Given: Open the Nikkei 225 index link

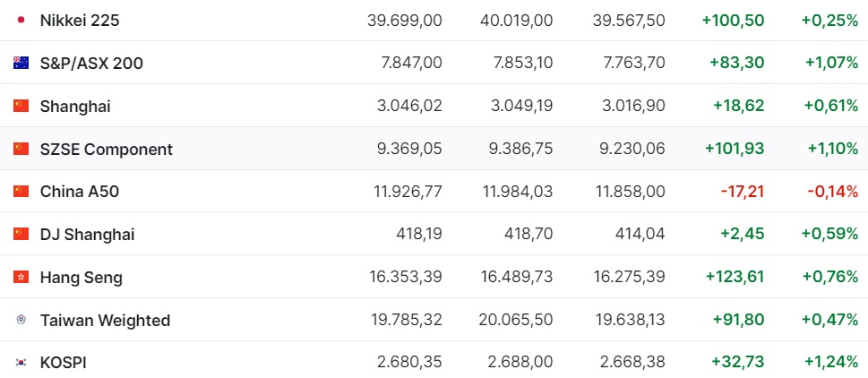Looking at the screenshot, I should tap(80, 21).
